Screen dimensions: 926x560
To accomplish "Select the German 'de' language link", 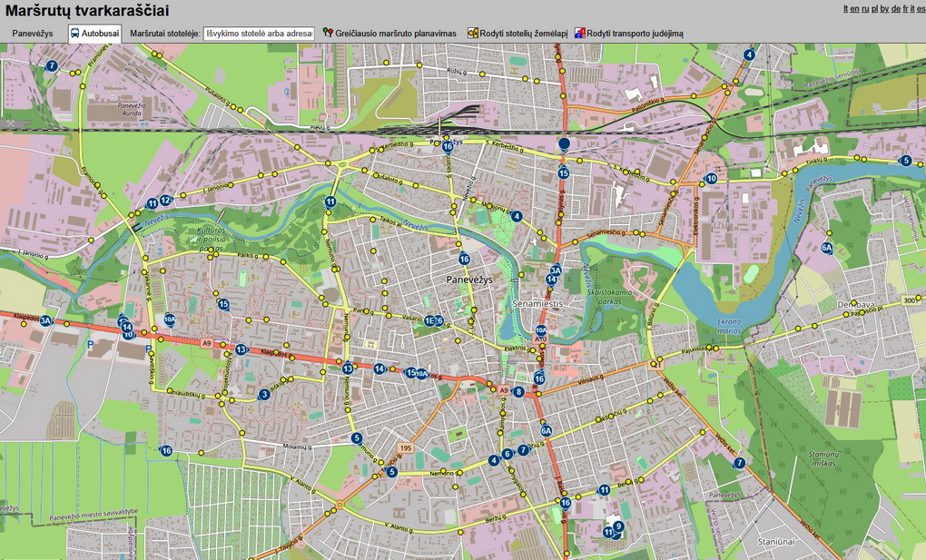I will [x=896, y=8].
